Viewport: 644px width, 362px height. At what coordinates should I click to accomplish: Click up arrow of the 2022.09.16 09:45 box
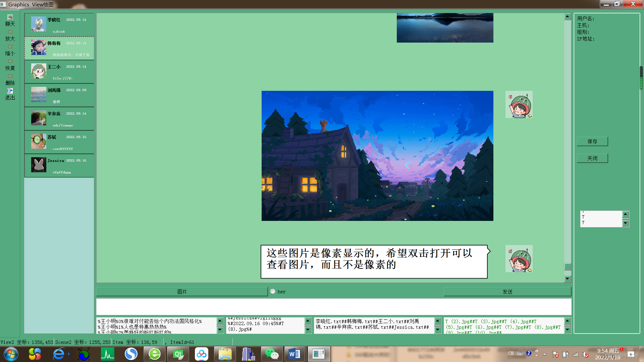point(308,321)
